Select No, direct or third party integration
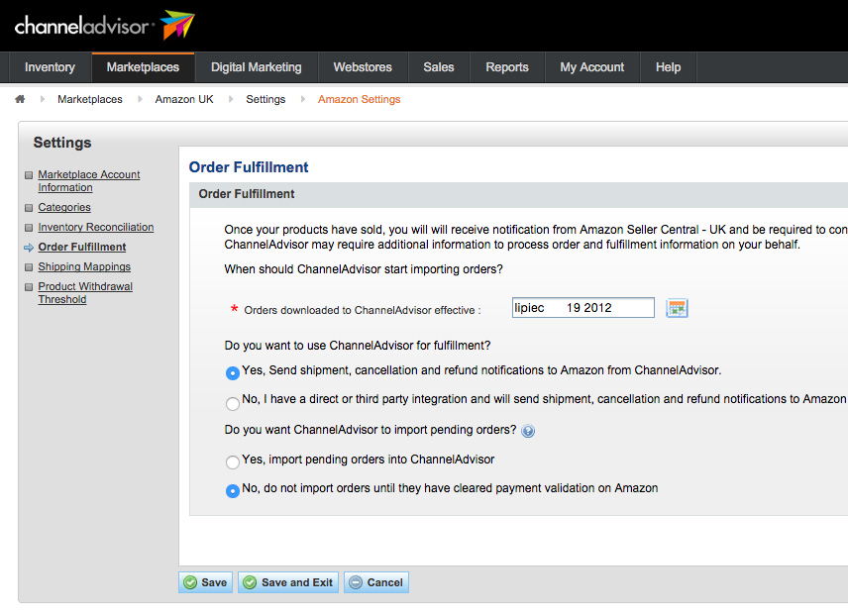This screenshot has height=616, width=848. coord(233,403)
